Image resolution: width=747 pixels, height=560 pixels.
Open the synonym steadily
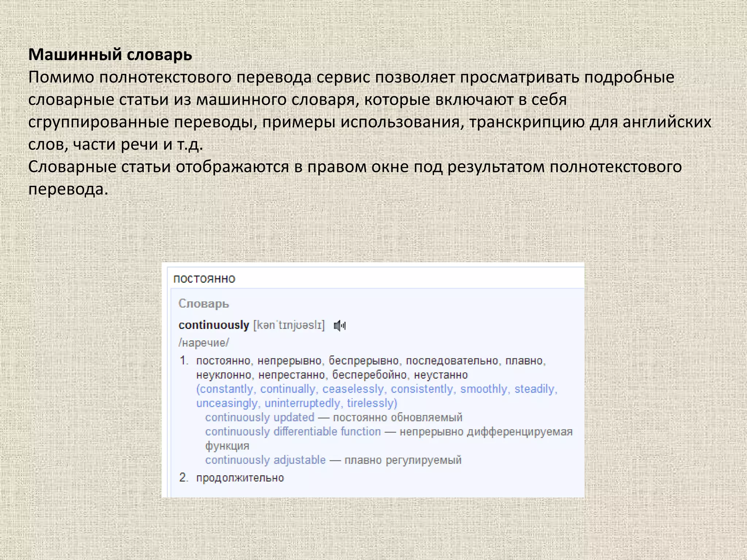pos(535,389)
